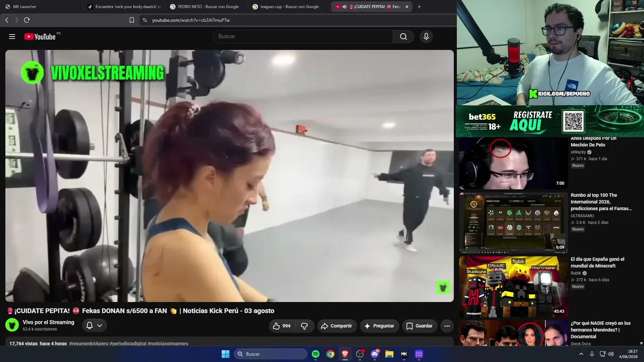
Task: Go to the YouTube home logo
Action: [x=40, y=37]
